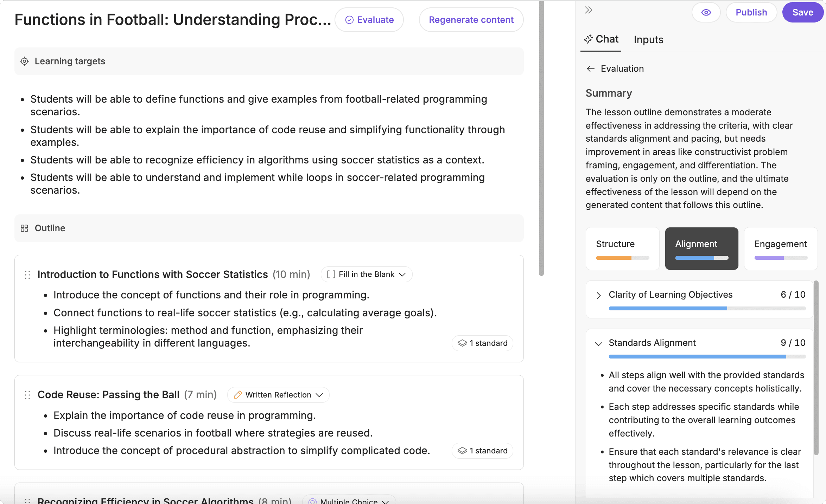826x504 pixels.
Task: Toggle the preview eye button
Action: [706, 13]
